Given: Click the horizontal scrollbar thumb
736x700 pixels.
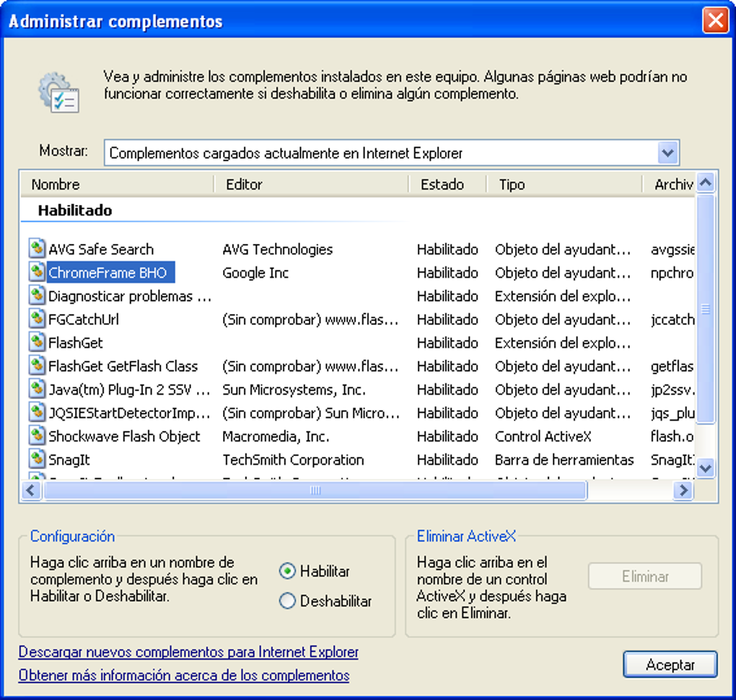Looking at the screenshot, I should click(x=315, y=491).
